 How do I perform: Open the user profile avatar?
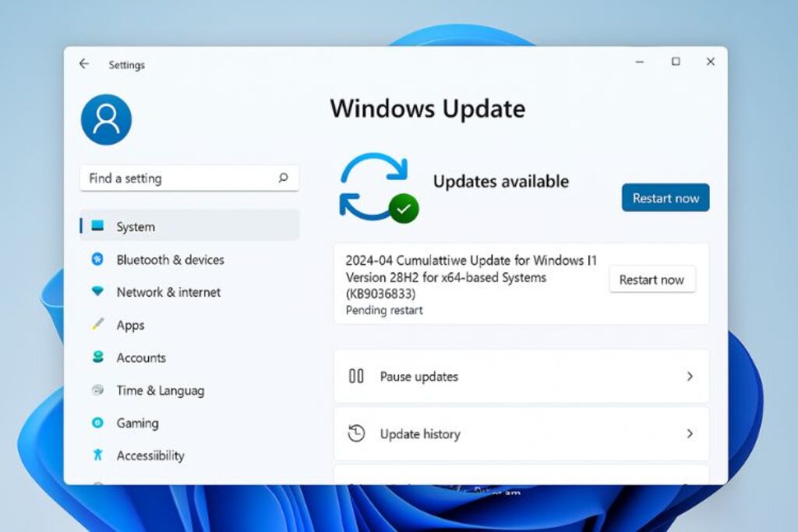coord(106,119)
